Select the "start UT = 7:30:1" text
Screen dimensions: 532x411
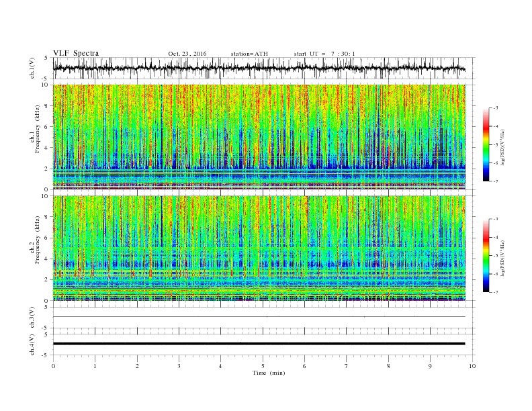pyautogui.click(x=324, y=54)
